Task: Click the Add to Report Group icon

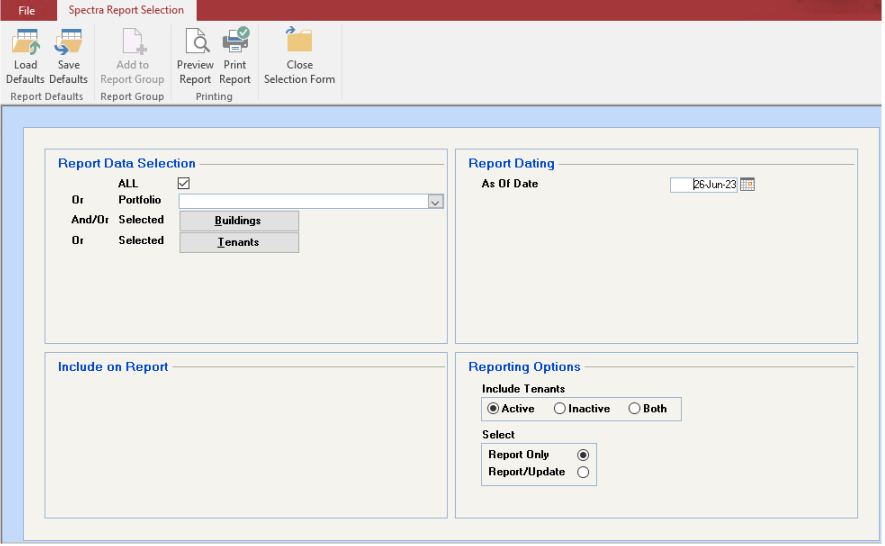Action: tap(132, 42)
